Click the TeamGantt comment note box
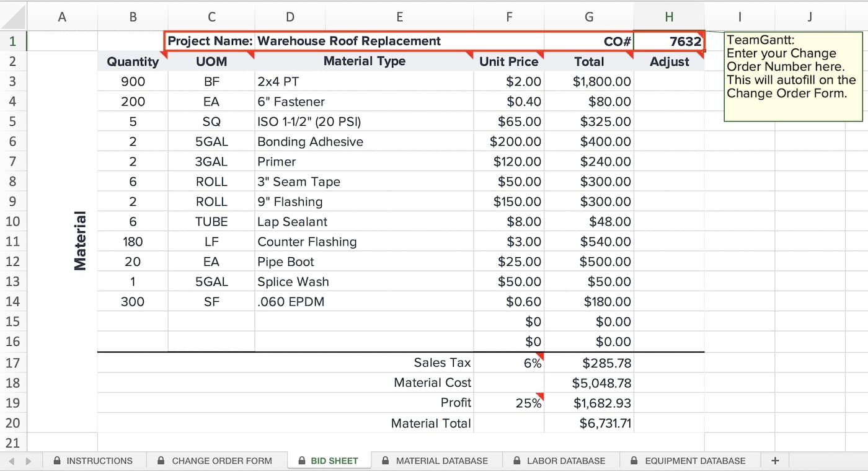Screen dimensions: 868x471 pyautogui.click(x=792, y=76)
